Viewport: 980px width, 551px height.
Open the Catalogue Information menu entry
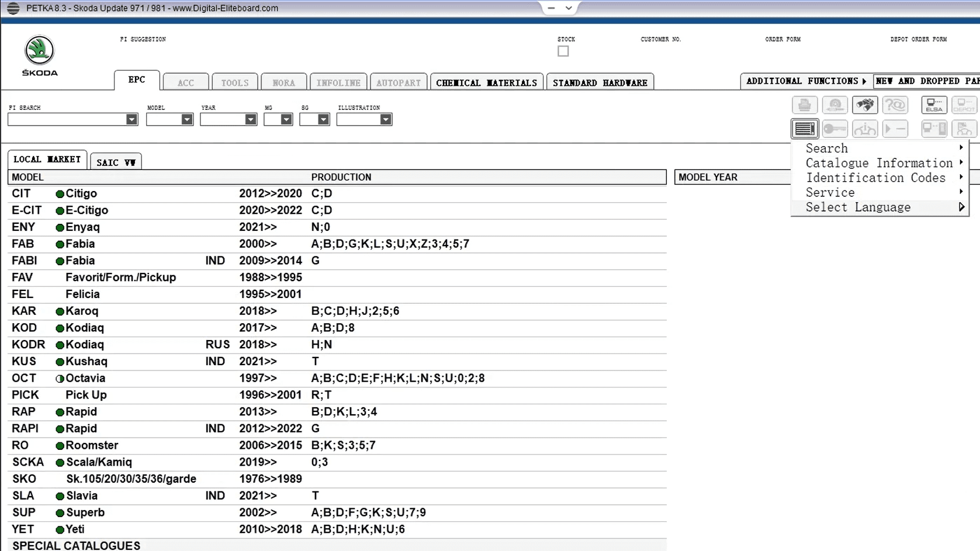879,164
